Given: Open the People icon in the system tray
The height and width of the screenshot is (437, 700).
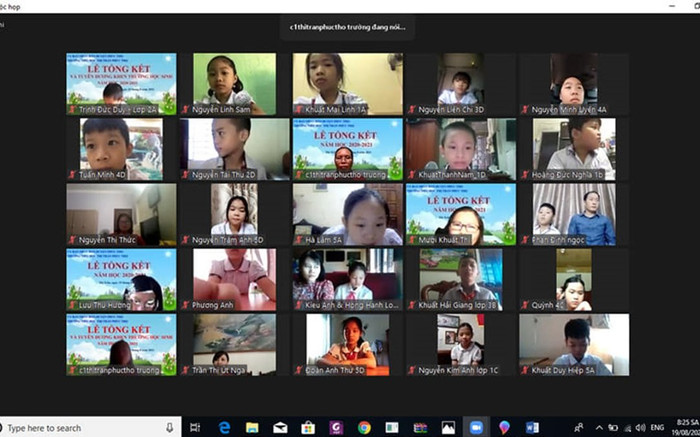Looking at the screenshot, I should [x=579, y=428].
